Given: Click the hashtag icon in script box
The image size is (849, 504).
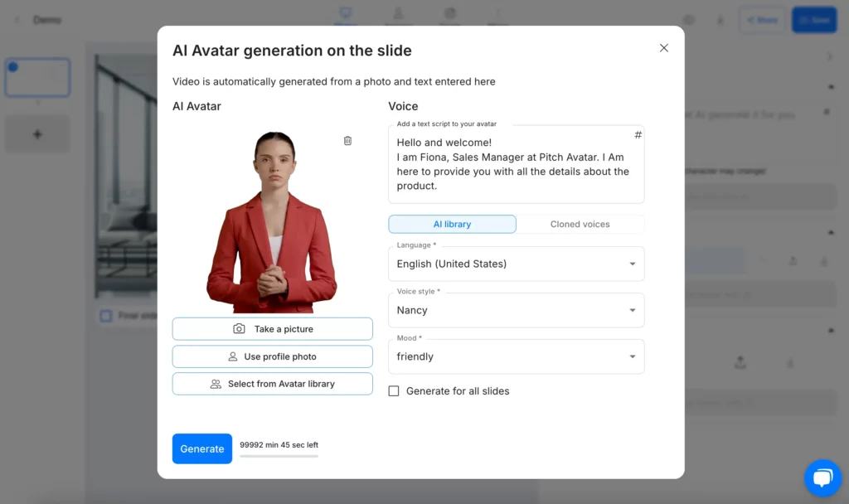Looking at the screenshot, I should (638, 135).
